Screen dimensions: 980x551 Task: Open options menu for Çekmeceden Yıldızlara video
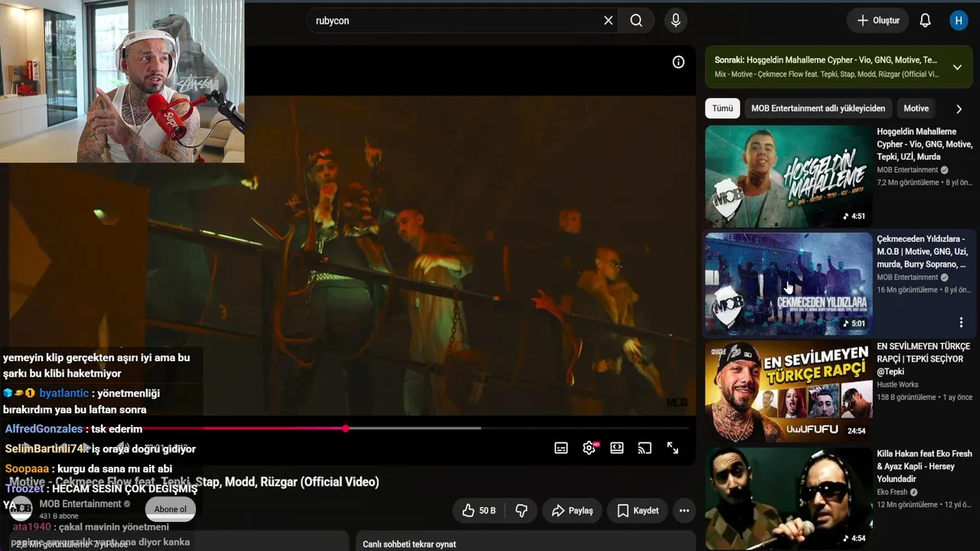[961, 322]
